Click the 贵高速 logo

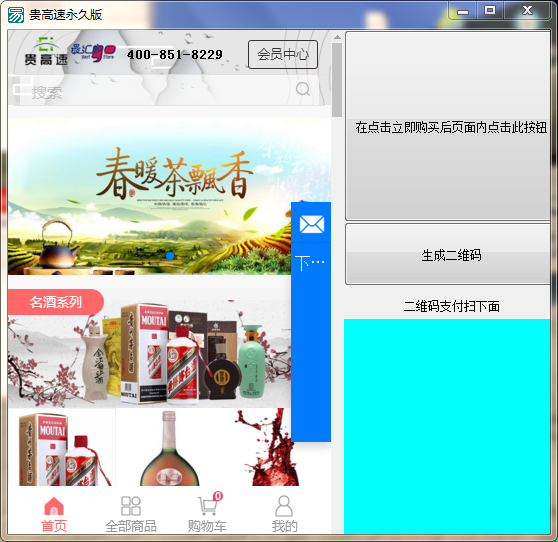46,51
